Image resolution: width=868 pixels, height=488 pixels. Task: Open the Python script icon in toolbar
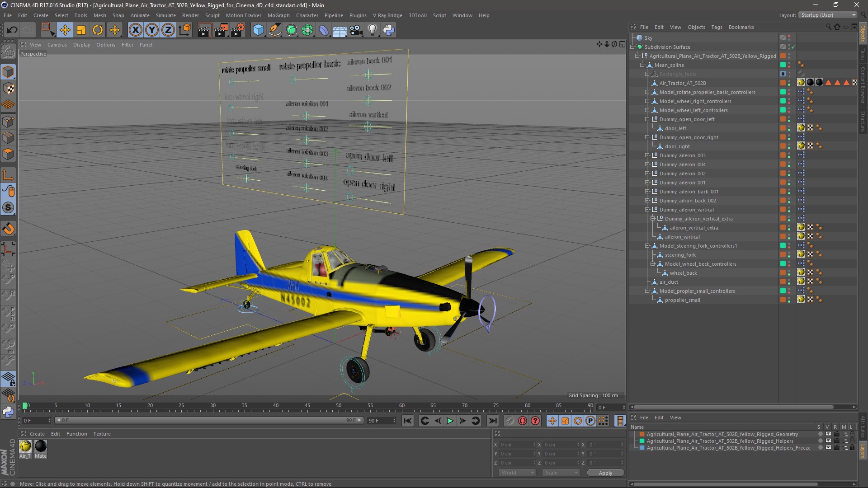(x=389, y=30)
